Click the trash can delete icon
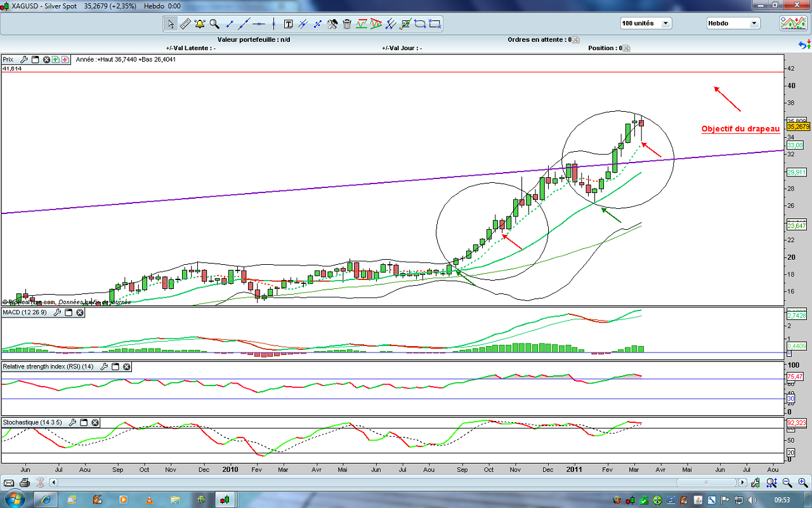 347,24
